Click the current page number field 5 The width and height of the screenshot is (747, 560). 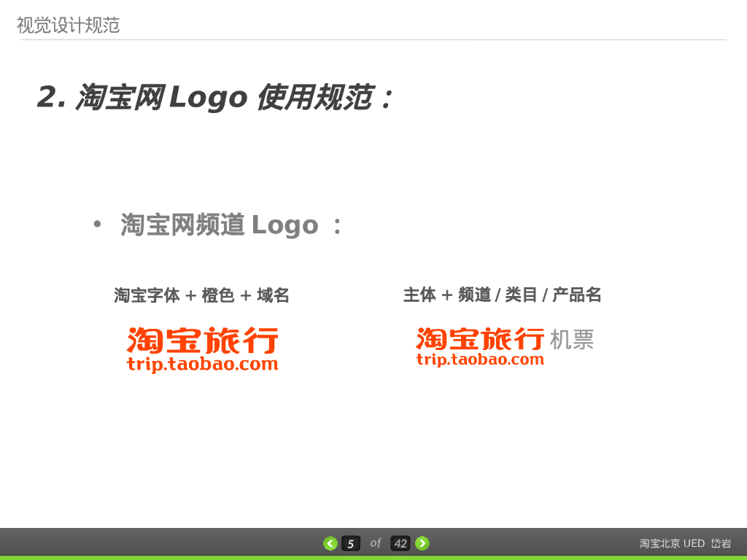click(x=351, y=543)
